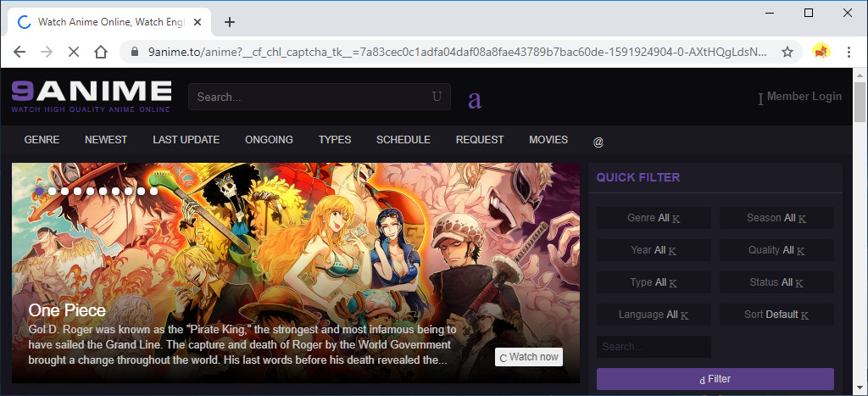Click the QUICK FILTER heading
The image size is (868, 396).
638,178
